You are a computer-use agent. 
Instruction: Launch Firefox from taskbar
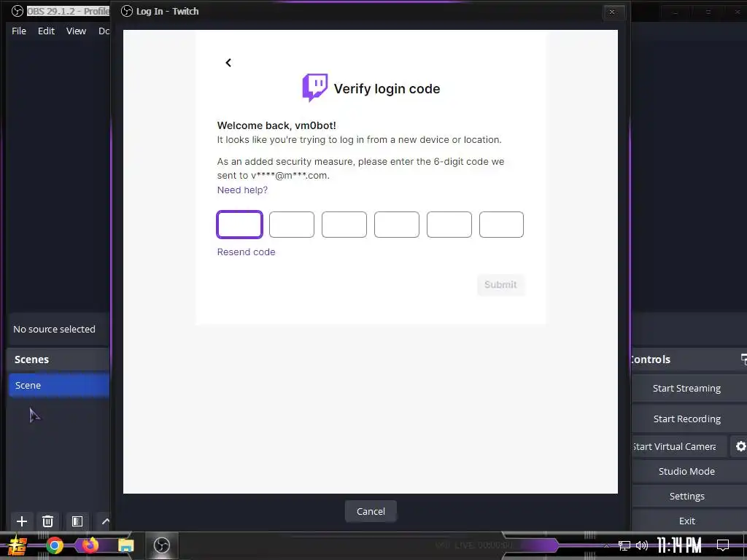click(x=90, y=545)
